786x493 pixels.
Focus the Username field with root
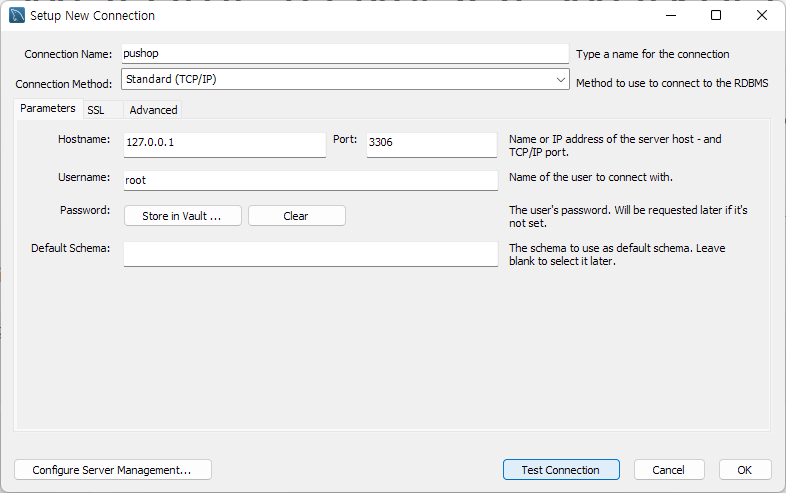[x=311, y=181]
